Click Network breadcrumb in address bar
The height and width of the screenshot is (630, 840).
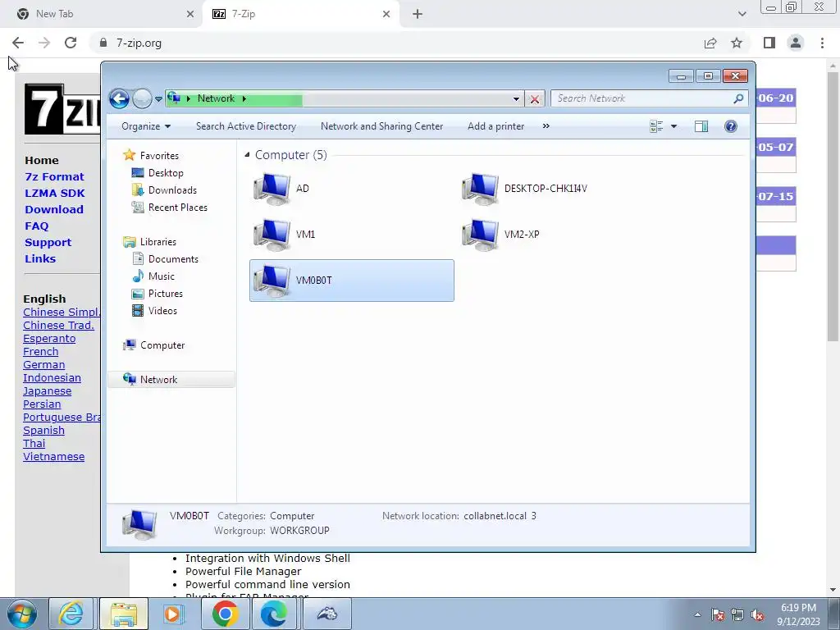click(x=216, y=98)
